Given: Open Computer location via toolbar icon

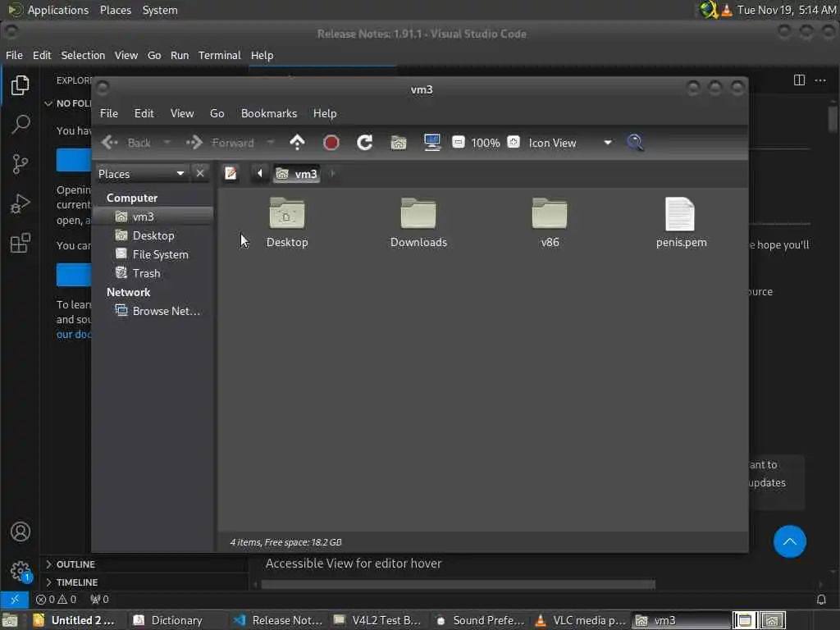Looking at the screenshot, I should pyautogui.click(x=431, y=143).
